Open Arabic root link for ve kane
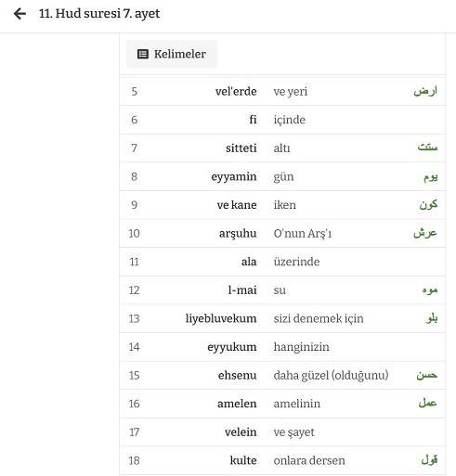 [428, 204]
